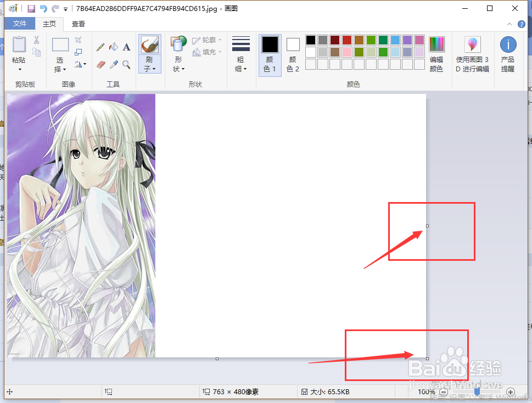Select the Pencil tool
The height and width of the screenshot is (403, 532).
click(x=100, y=47)
